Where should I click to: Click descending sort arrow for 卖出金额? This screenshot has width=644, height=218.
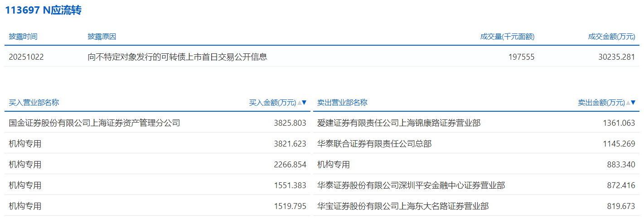point(633,103)
